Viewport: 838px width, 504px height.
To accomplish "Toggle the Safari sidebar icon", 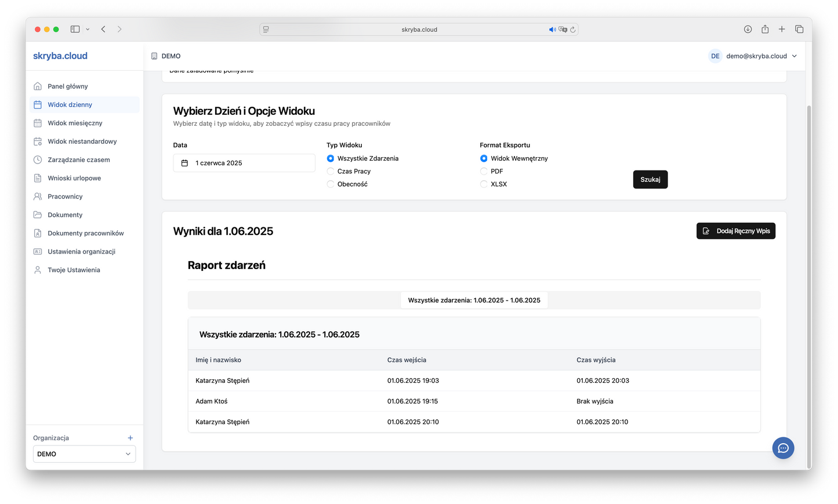I will 75,29.
